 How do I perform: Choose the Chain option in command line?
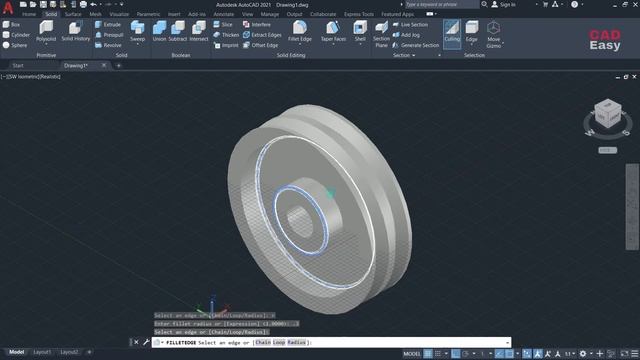pos(263,342)
